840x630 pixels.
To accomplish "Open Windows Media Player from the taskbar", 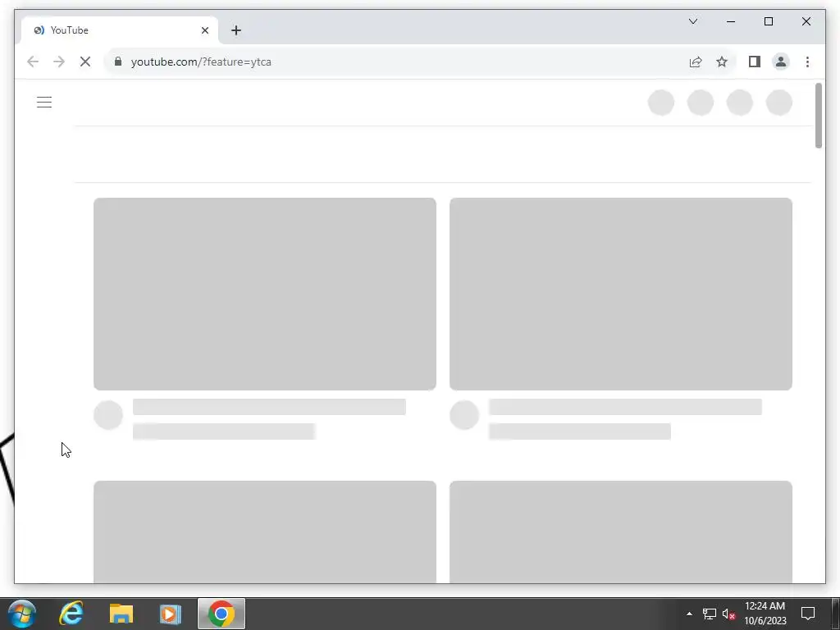I will tap(171, 614).
